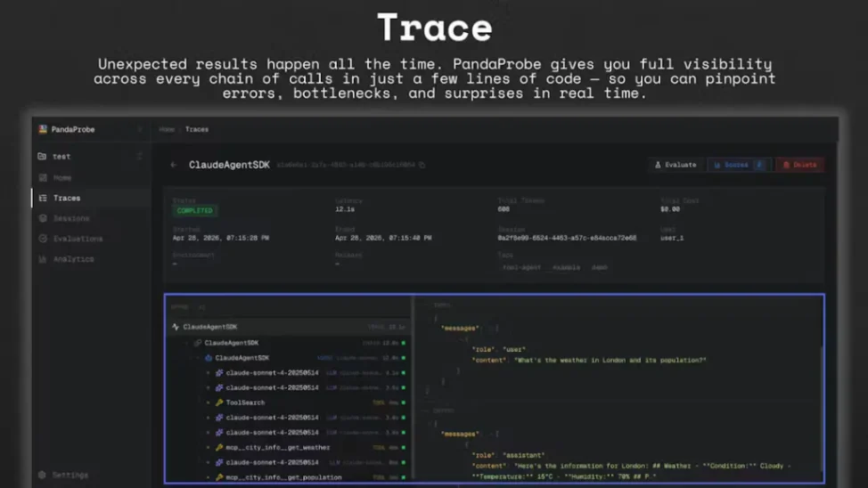Open Sessions in the sidebar
This screenshot has height=488, width=868.
tap(91, 218)
